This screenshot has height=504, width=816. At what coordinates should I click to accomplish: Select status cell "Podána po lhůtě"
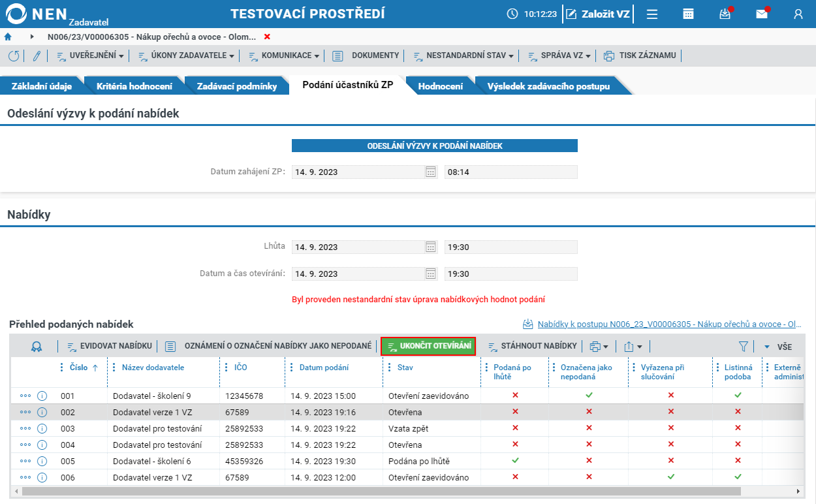point(432,461)
